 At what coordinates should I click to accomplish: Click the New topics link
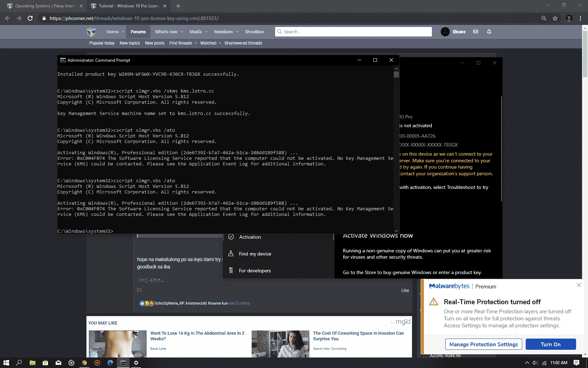pos(129,43)
